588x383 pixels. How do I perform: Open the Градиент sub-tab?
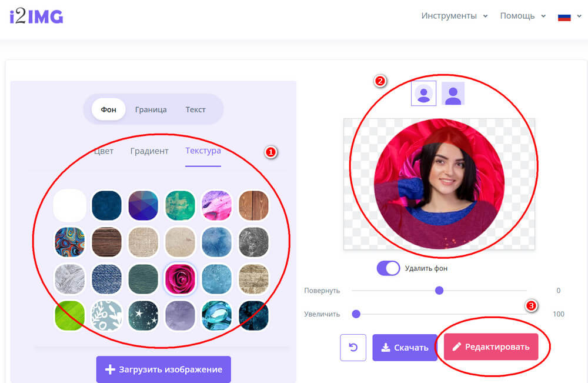coord(149,151)
